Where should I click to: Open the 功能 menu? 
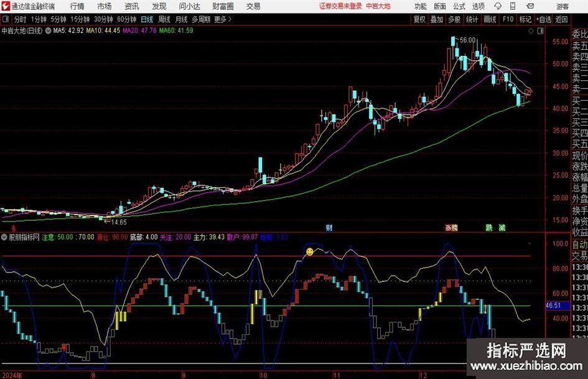click(x=421, y=6)
